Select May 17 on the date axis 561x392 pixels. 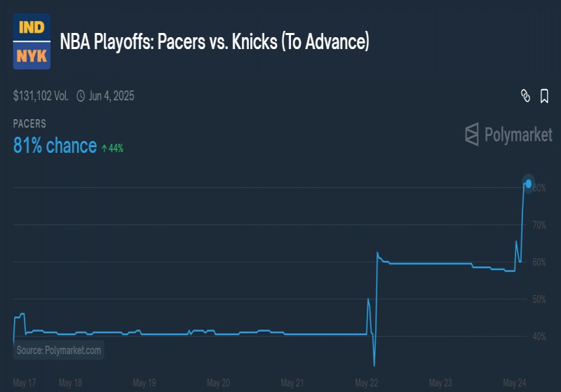point(25,383)
